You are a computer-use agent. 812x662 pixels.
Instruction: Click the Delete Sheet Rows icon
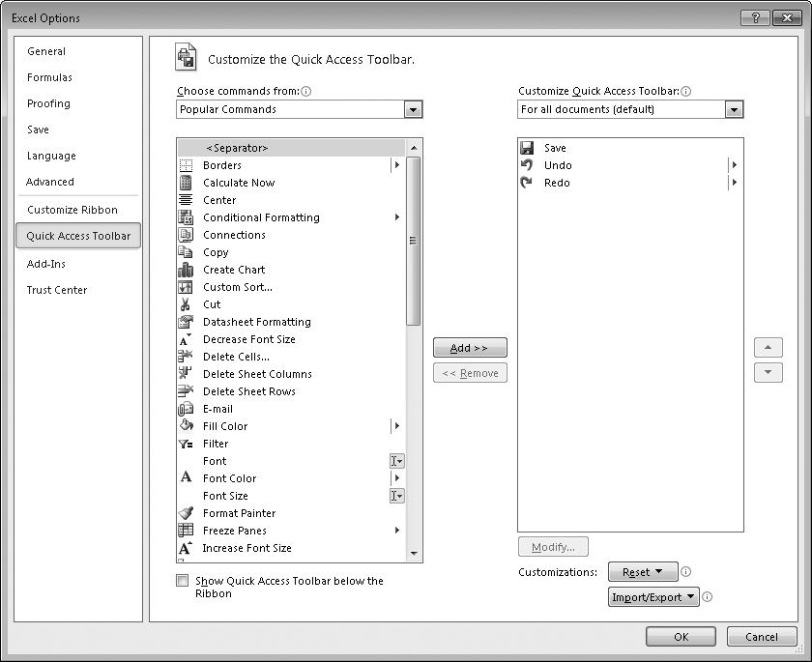186,391
